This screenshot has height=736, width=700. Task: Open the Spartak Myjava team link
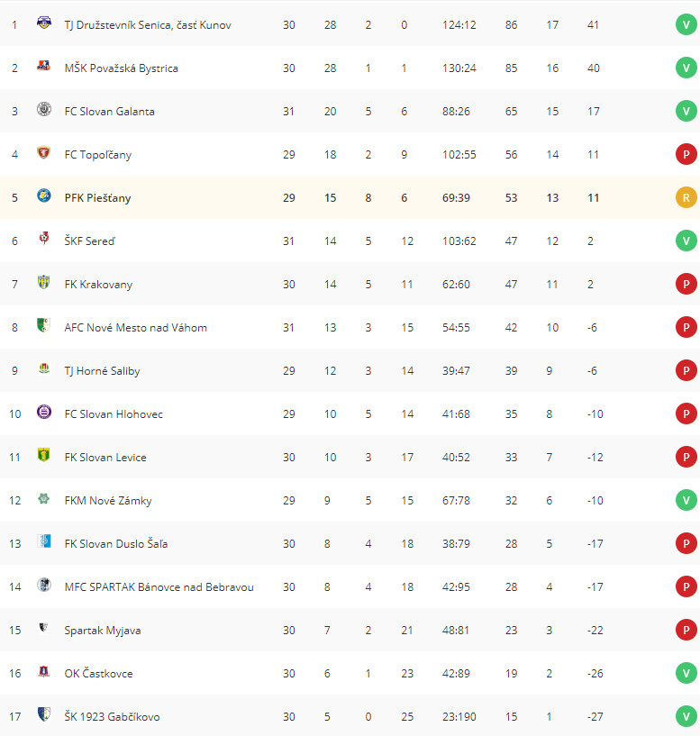103,631
